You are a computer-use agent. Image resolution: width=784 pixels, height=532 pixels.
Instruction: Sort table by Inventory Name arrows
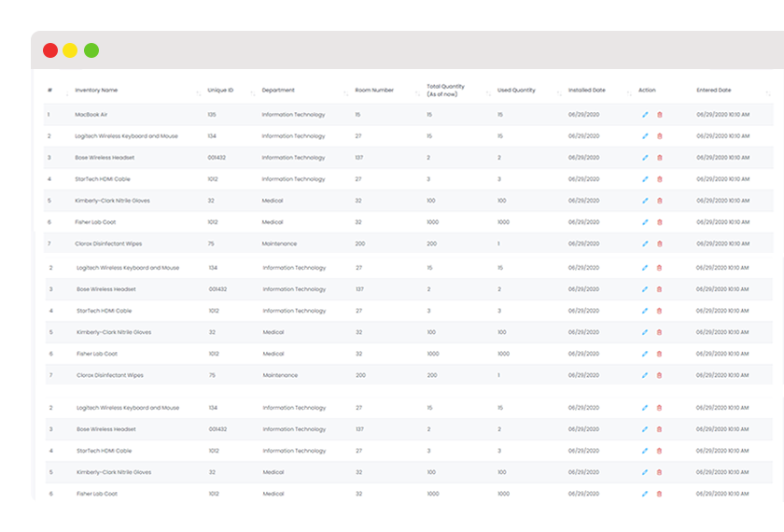pyautogui.click(x=199, y=93)
